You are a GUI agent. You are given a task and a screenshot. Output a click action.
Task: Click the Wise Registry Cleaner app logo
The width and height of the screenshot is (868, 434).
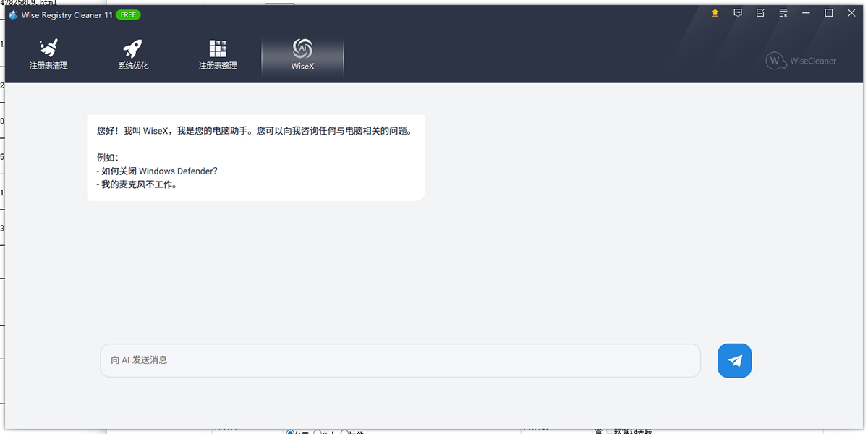pos(13,14)
